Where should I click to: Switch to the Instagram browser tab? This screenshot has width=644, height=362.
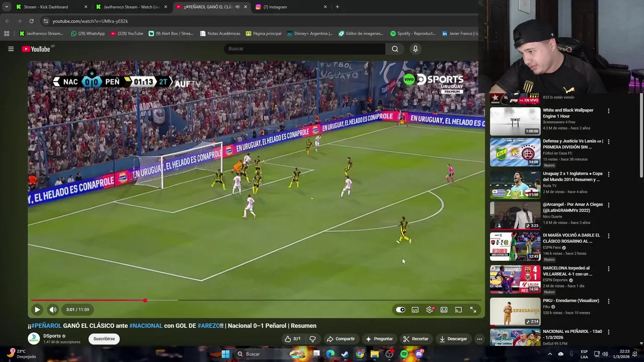(x=291, y=7)
